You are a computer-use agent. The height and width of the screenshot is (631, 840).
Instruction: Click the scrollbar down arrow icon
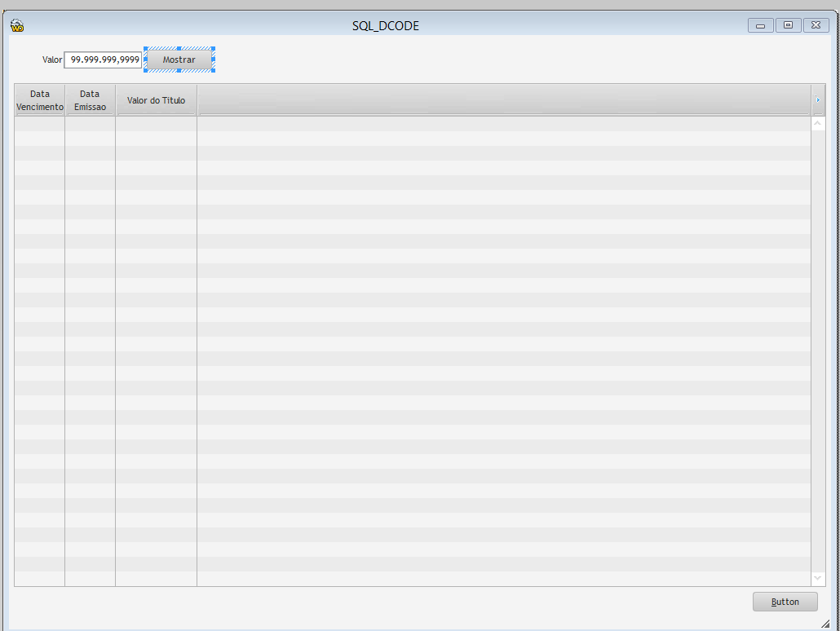pos(818,578)
